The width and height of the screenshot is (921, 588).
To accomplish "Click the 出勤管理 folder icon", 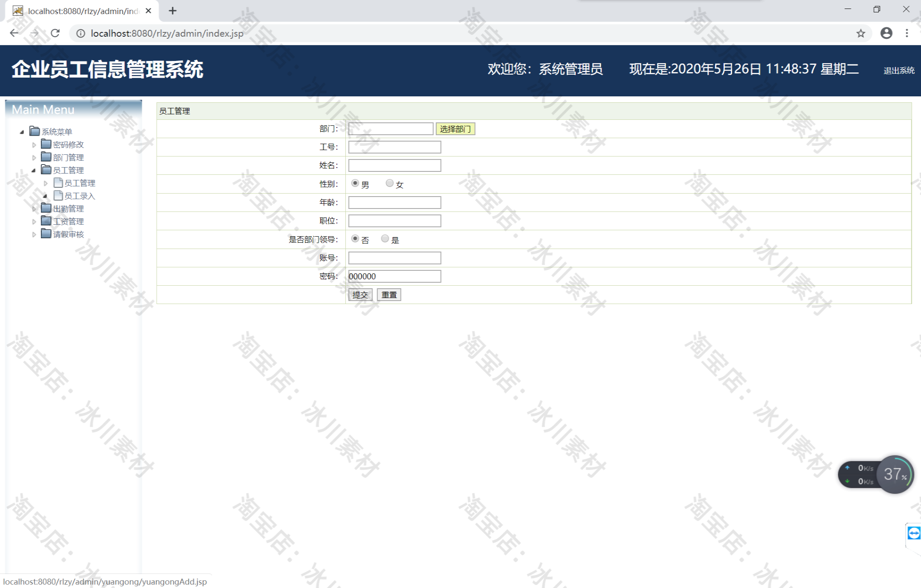I will (x=46, y=208).
